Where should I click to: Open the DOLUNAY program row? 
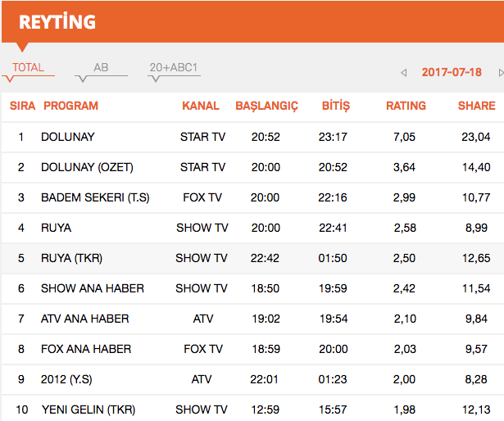click(x=68, y=137)
